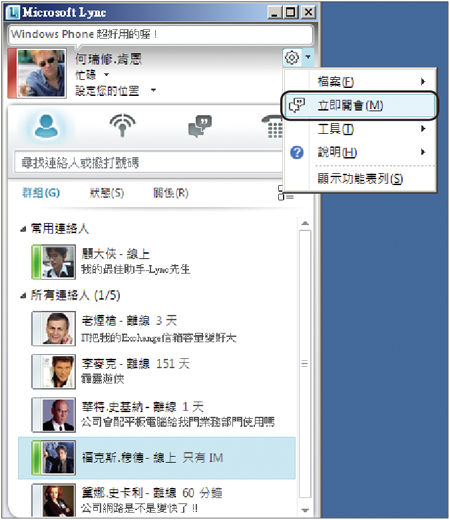This screenshot has width=450, height=520.
Task: Expand the arrow next to gear icon
Action: (308, 57)
